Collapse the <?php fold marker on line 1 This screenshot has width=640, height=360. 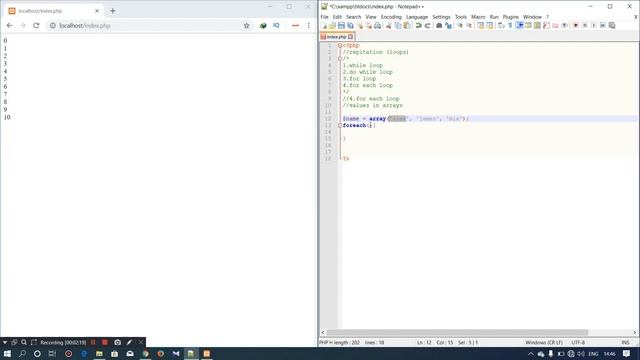[340, 45]
